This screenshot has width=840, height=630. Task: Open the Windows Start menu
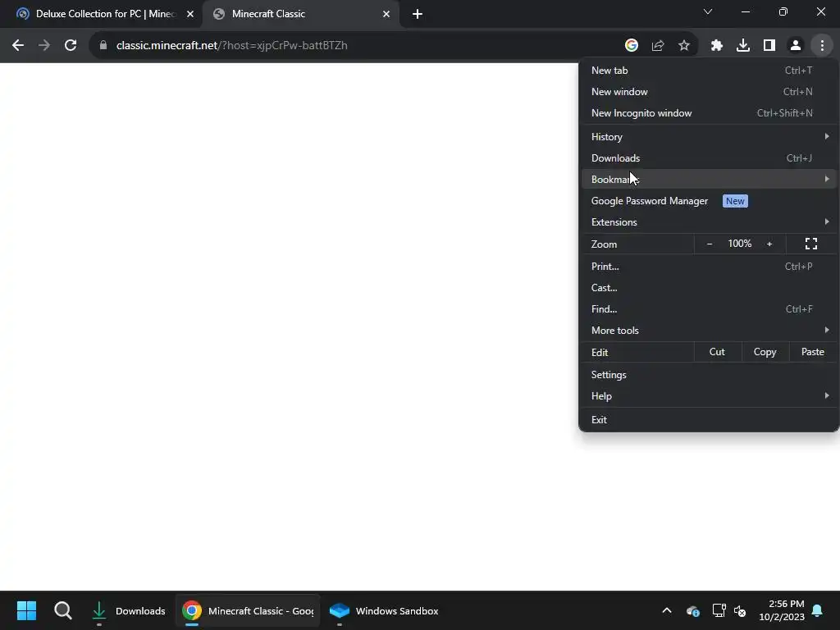26,610
